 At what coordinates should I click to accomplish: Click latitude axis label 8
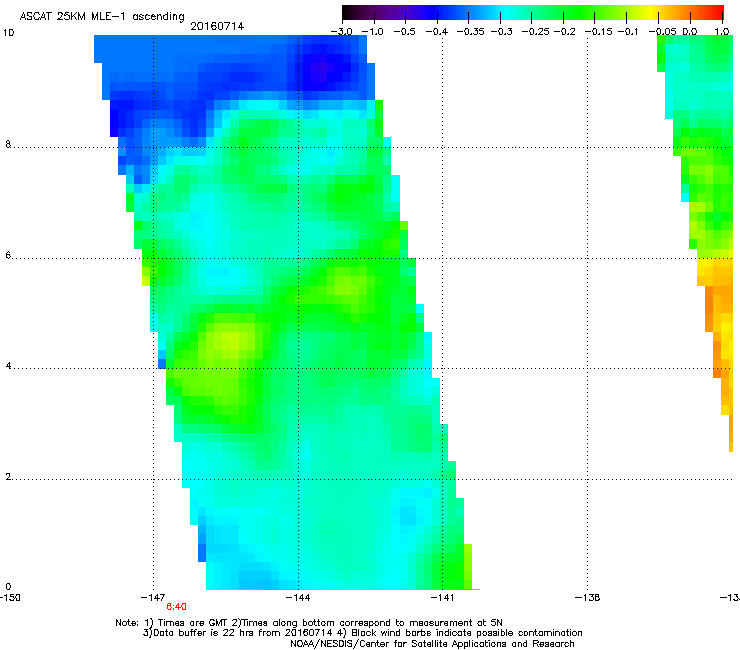click(8, 144)
